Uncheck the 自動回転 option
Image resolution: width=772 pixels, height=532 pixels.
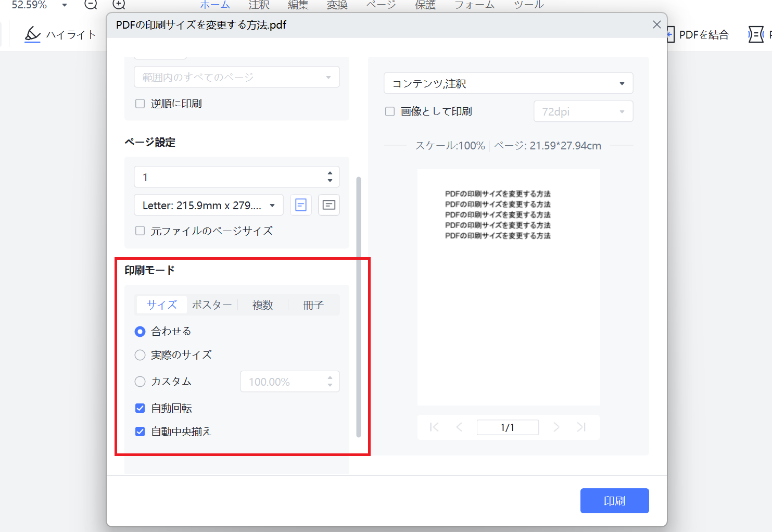tap(140, 408)
